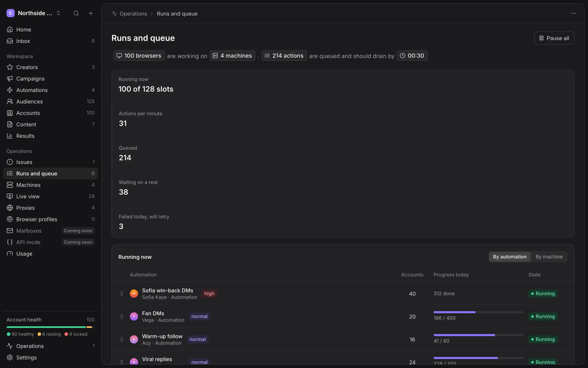This screenshot has width=588, height=368.
Task: Open the 214 actions queue chip
Action: 284,56
